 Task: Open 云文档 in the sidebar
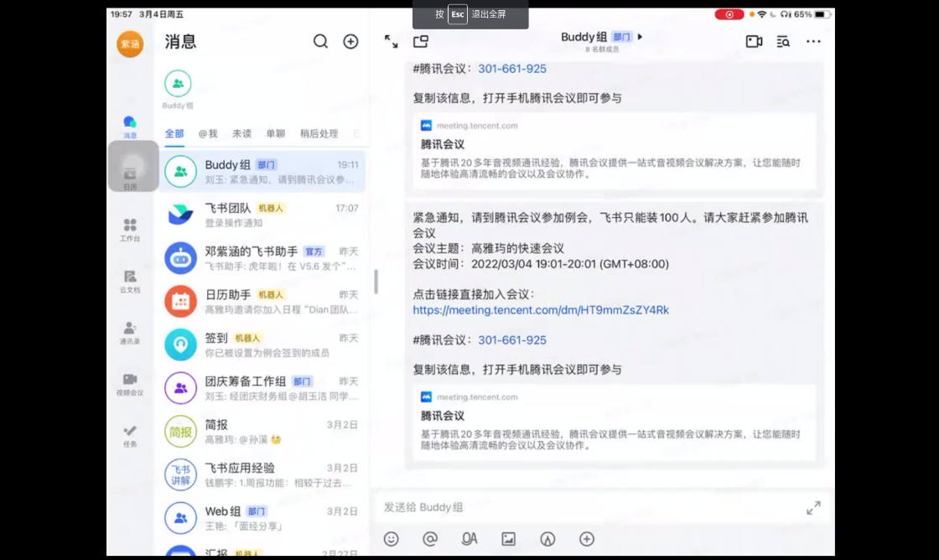point(130,281)
